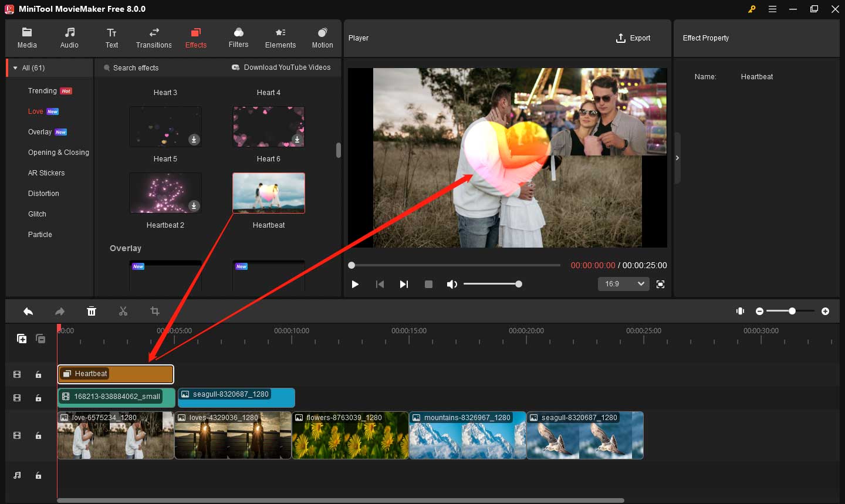Mute the player volume with the speaker icon
Screen dimensions: 845x504
452,284
